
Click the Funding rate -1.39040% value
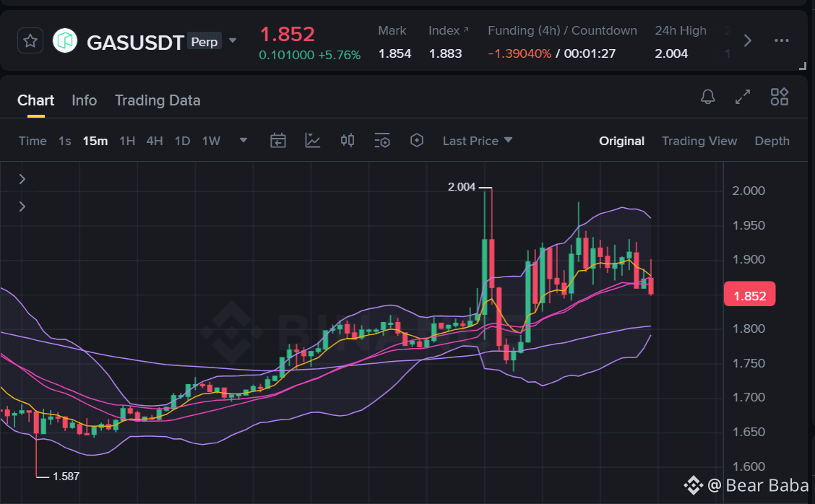point(519,53)
